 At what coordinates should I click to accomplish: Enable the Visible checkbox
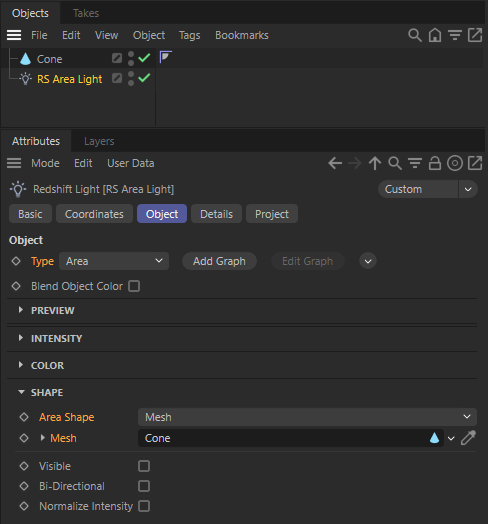coord(144,466)
